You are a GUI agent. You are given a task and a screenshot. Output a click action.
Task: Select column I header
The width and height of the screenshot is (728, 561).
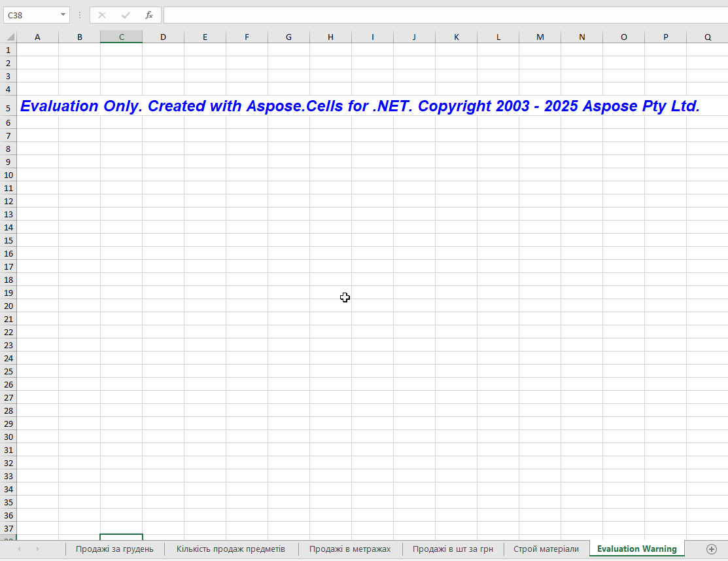click(372, 37)
